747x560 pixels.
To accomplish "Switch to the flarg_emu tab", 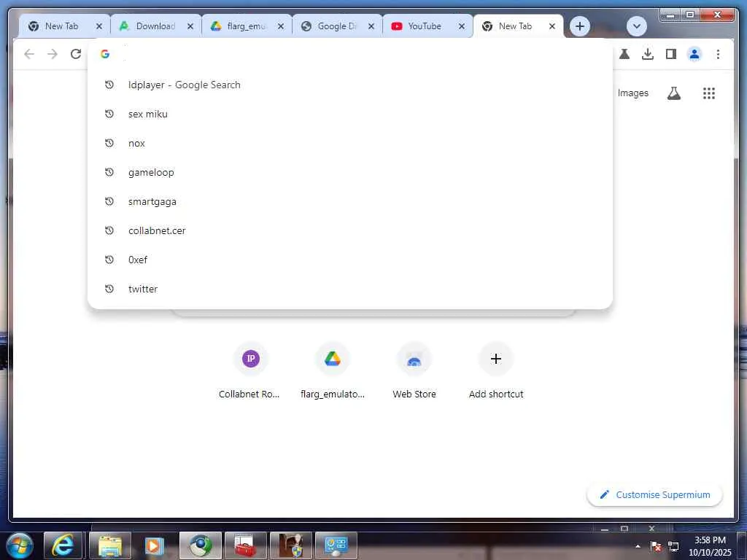I will tap(246, 26).
